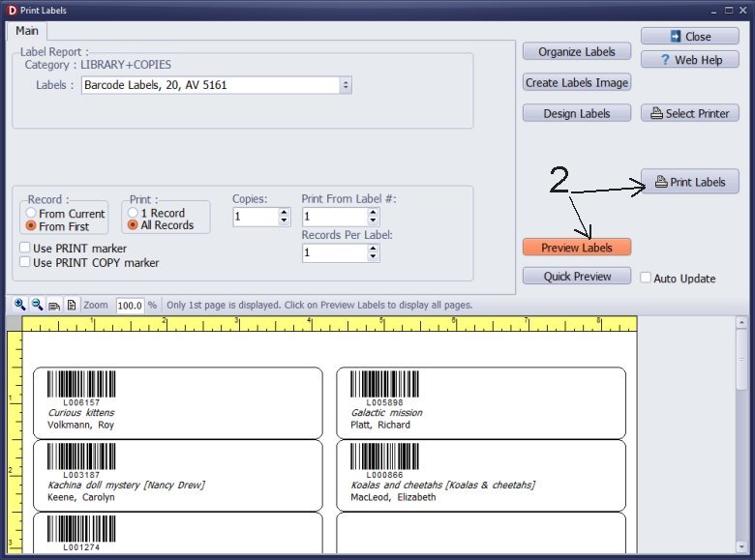Click the Quick Preview button
This screenshot has width=755, height=560.
tap(577, 277)
